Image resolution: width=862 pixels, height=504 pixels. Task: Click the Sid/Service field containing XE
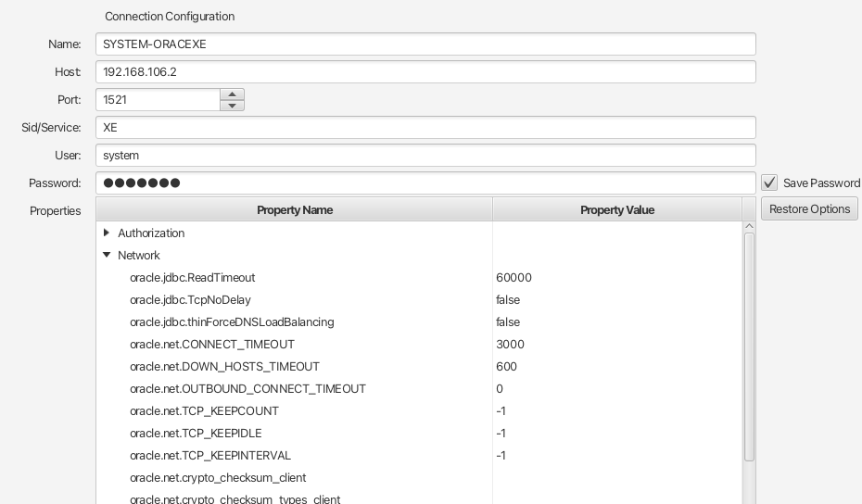coord(425,128)
